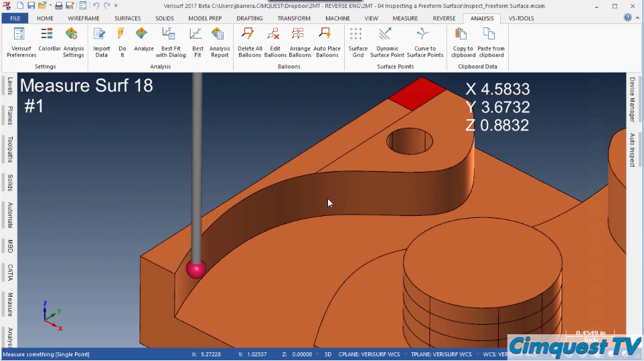Screen dimensions: 644x361
Task: Open the VIEW ribbon tab
Action: [x=372, y=18]
